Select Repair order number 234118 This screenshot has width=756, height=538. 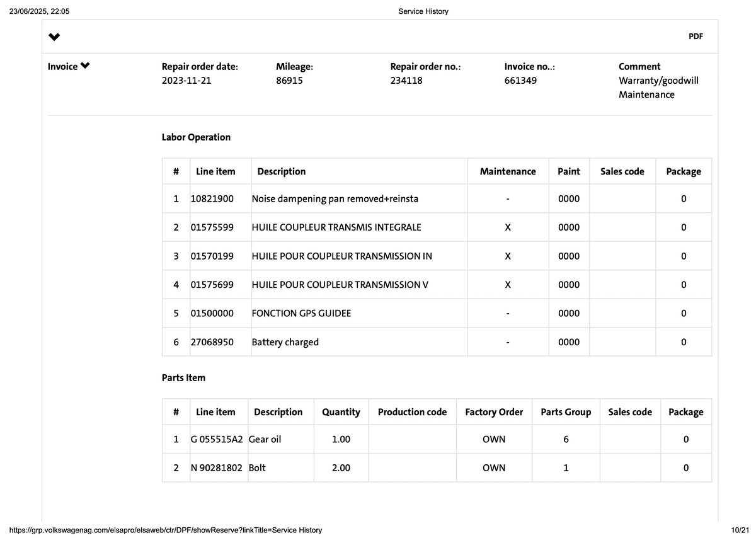(x=406, y=81)
